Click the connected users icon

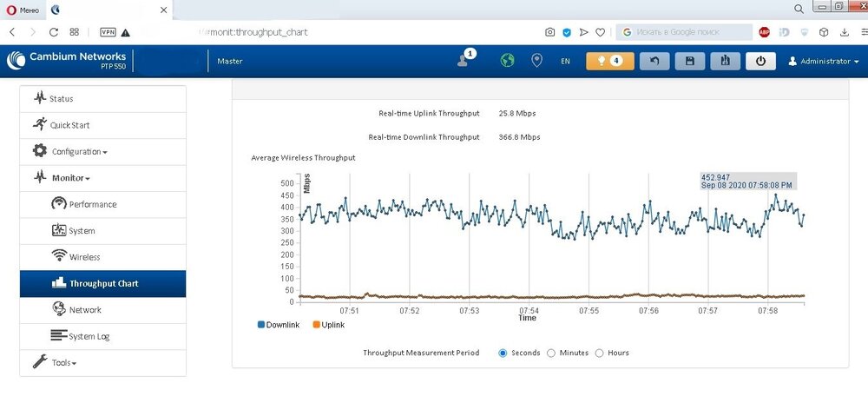[x=465, y=60]
